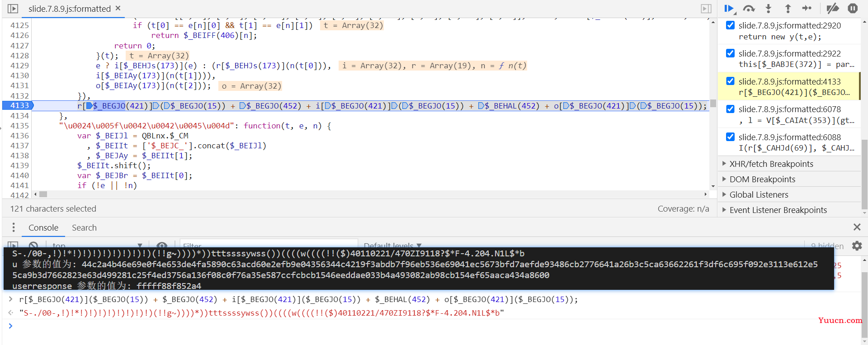
Task: Step into next function call
Action: (769, 9)
